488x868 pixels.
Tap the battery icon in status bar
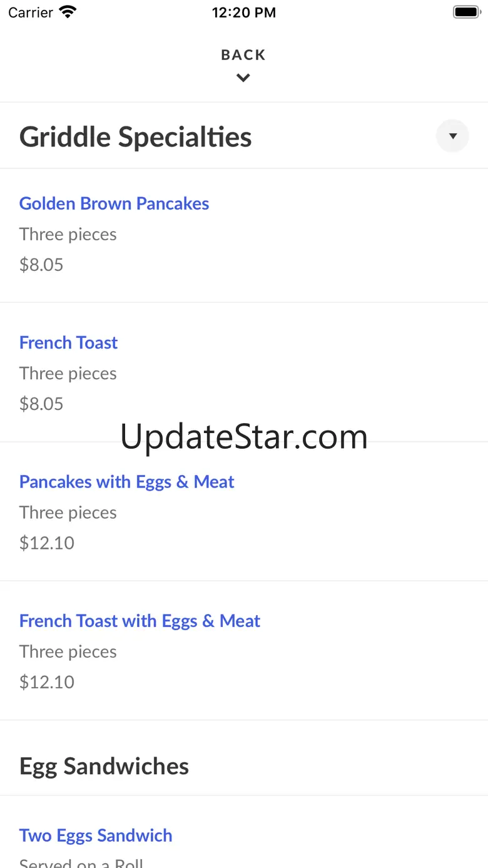(465, 12)
